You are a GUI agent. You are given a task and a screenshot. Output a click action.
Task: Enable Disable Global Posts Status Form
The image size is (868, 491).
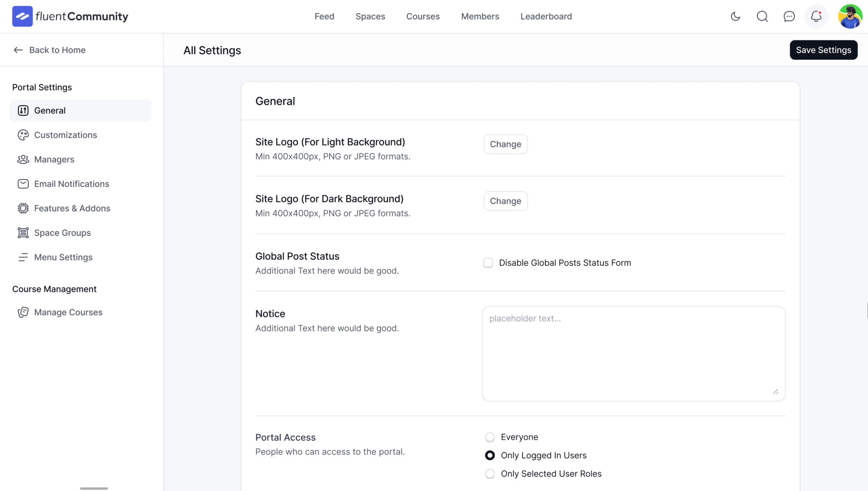coord(488,262)
